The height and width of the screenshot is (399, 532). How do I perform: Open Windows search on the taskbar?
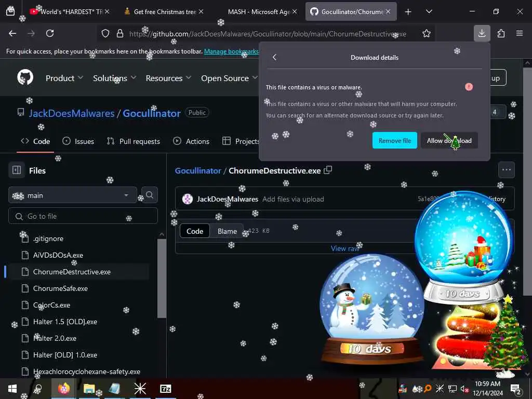coord(38,389)
